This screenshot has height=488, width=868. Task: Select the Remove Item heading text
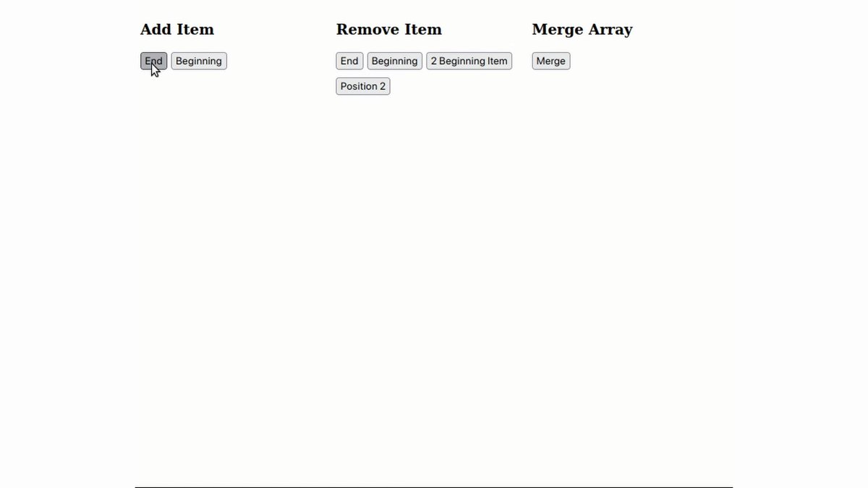point(389,30)
